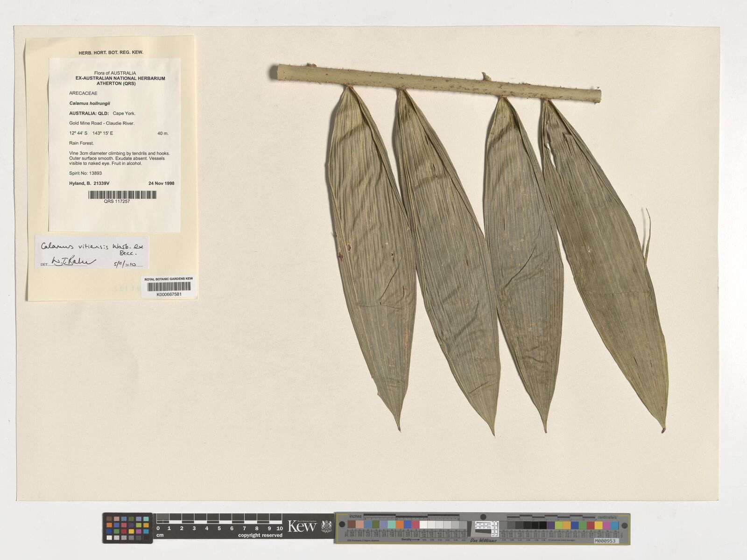Screen dimensions: 747x560
Task: Click the handwritten 'Calamus vitiensis' determination text
Action: (x=74, y=246)
